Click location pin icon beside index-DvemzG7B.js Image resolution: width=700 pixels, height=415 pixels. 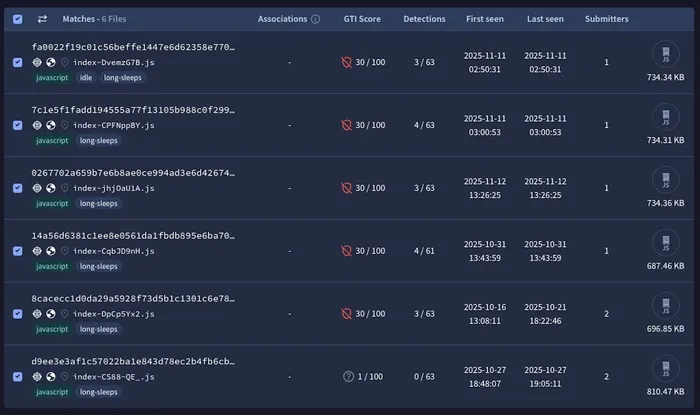(64, 62)
